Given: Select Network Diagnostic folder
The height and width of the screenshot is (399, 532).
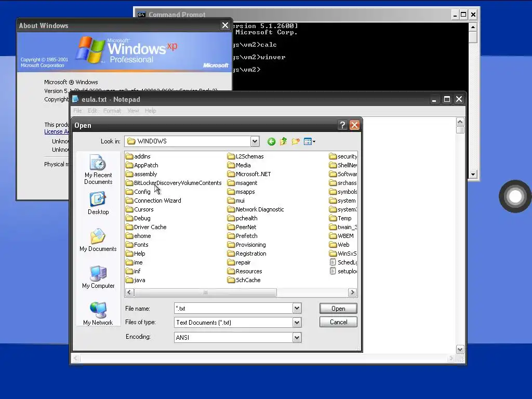Looking at the screenshot, I should pos(256,209).
